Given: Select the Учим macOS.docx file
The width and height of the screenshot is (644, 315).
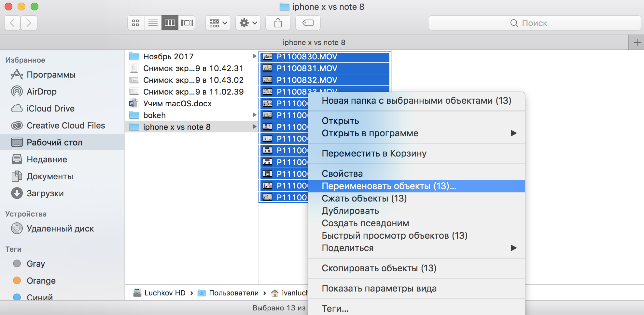Looking at the screenshot, I should (191, 103).
